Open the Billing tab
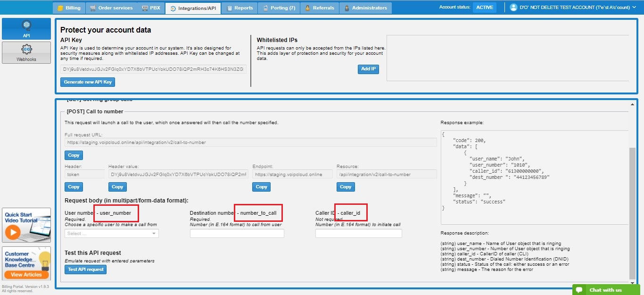Viewport: 644px width, 295px height. [69, 8]
